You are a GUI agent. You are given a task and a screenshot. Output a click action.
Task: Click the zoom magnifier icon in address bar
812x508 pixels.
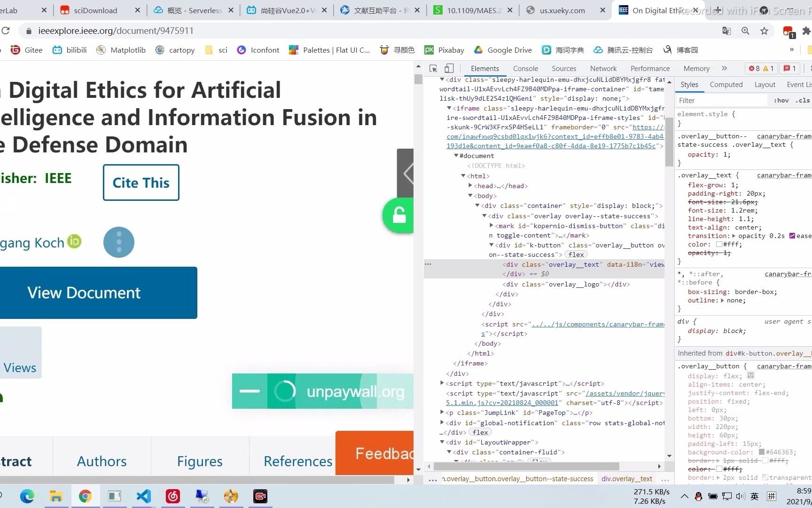click(745, 31)
